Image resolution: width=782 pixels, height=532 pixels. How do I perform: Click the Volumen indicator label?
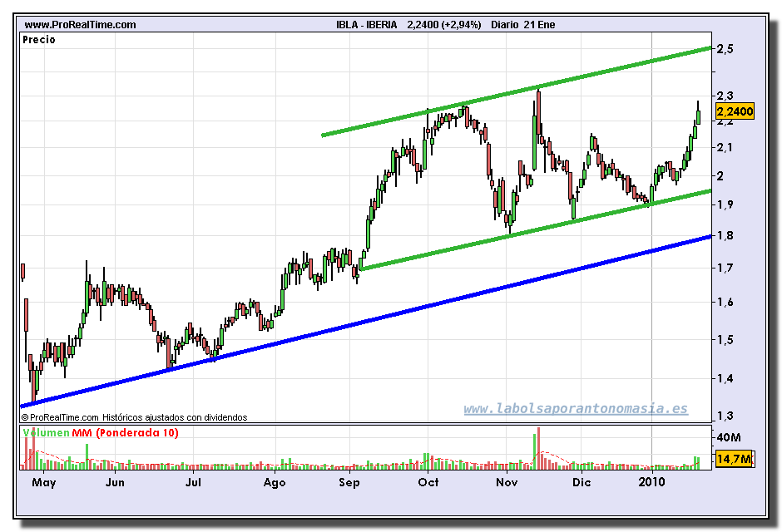click(46, 432)
